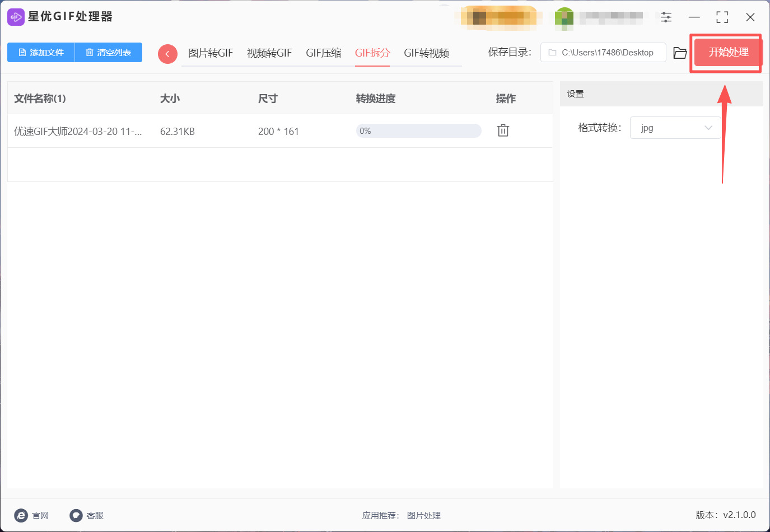Click the 尺寸 column header
Image resolution: width=770 pixels, height=532 pixels.
pyautogui.click(x=268, y=99)
